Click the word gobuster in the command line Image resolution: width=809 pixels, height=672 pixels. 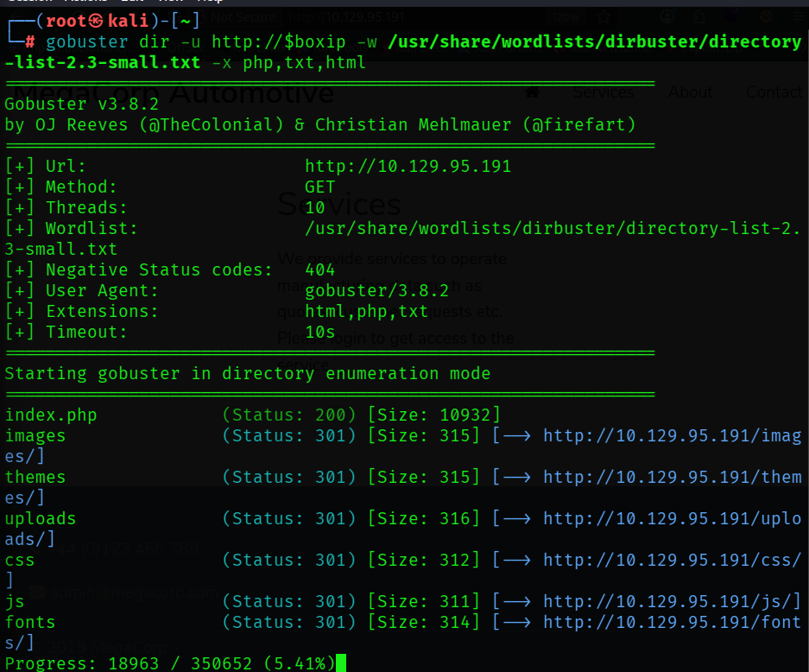(86, 41)
